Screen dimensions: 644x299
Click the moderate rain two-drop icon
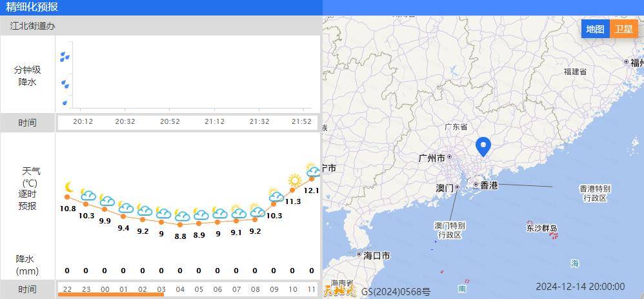(65, 83)
